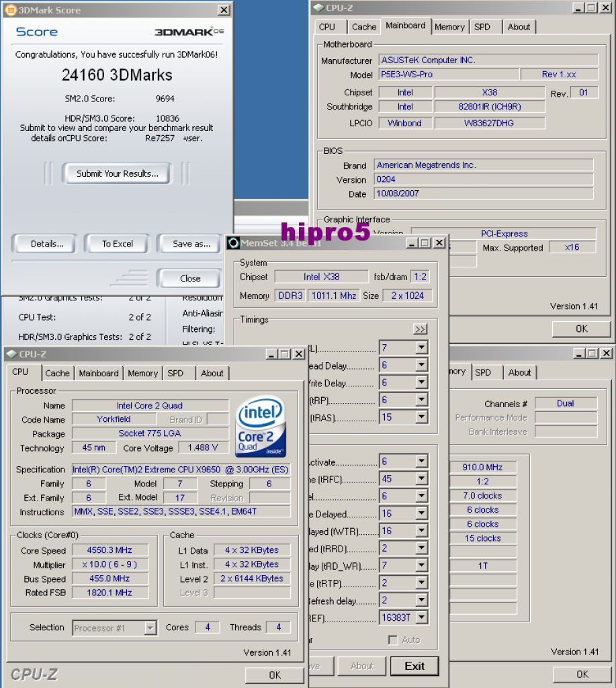Open the tRFC dropdown showing 45
616x688 pixels.
tap(421, 478)
